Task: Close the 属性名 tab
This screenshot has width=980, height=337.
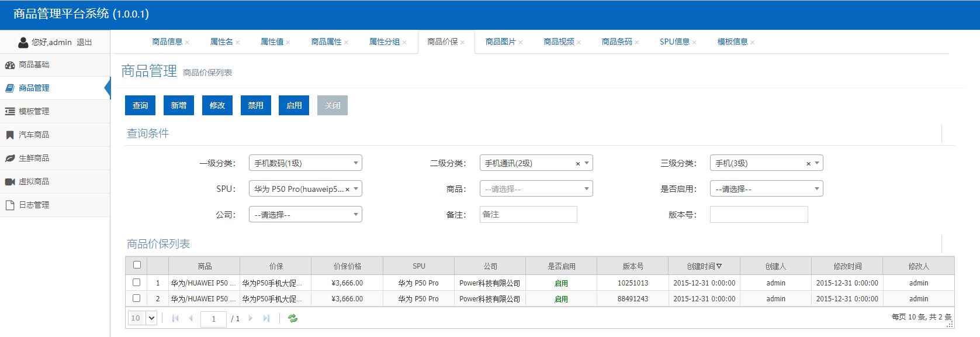Action: 238,42
